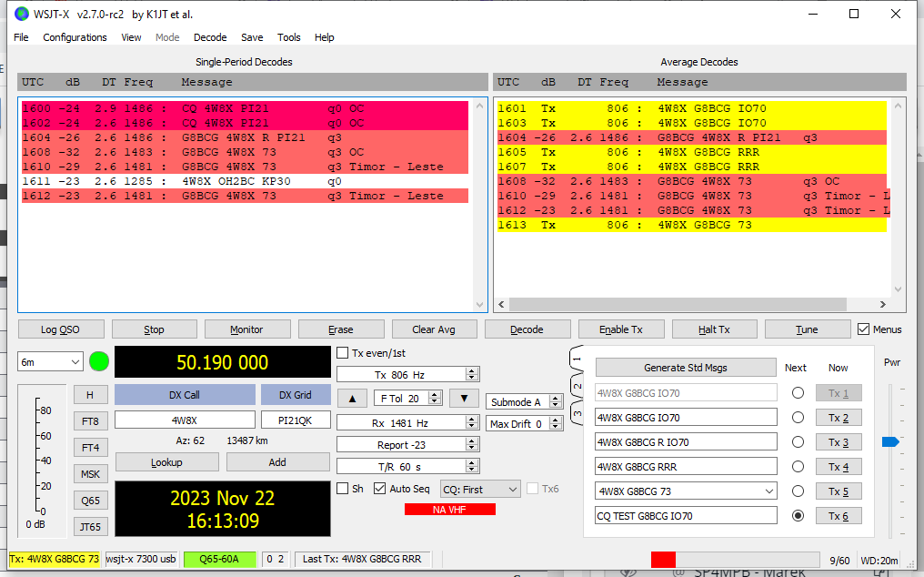Select Next radio for 4W8X G8BCG R IO70
This screenshot has height=577, width=924.
(x=798, y=442)
